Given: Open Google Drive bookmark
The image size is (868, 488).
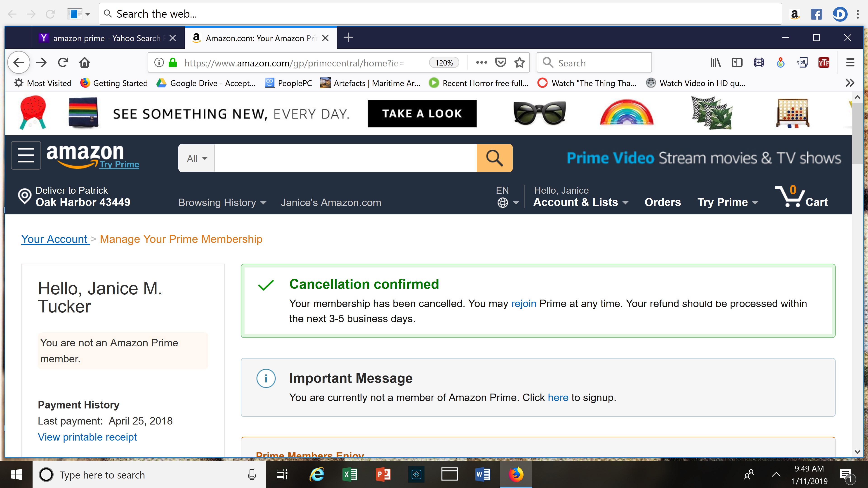Looking at the screenshot, I should click(x=206, y=83).
